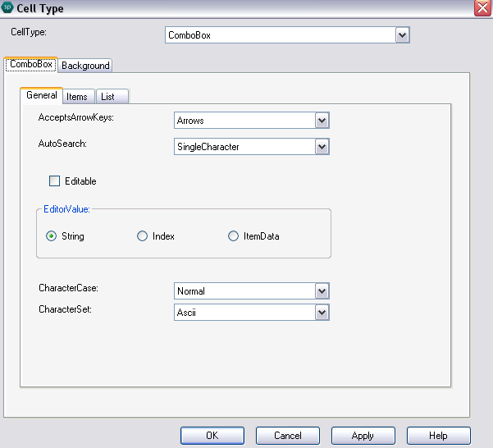This screenshot has width=493, height=448.
Task: Click the Apply button
Action: point(363,436)
